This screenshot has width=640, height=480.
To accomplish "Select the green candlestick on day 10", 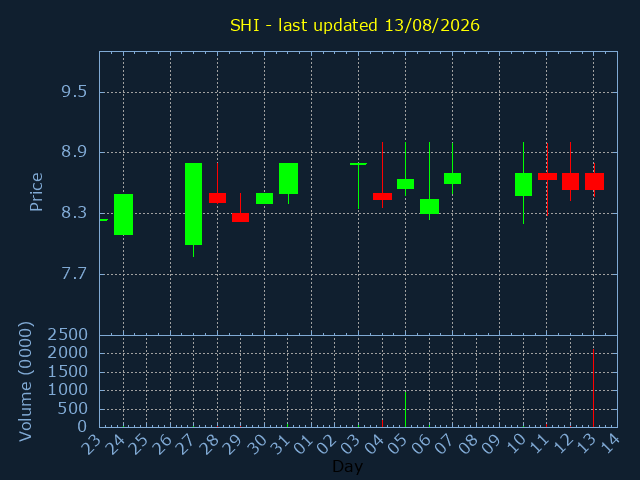I will click(x=523, y=184).
